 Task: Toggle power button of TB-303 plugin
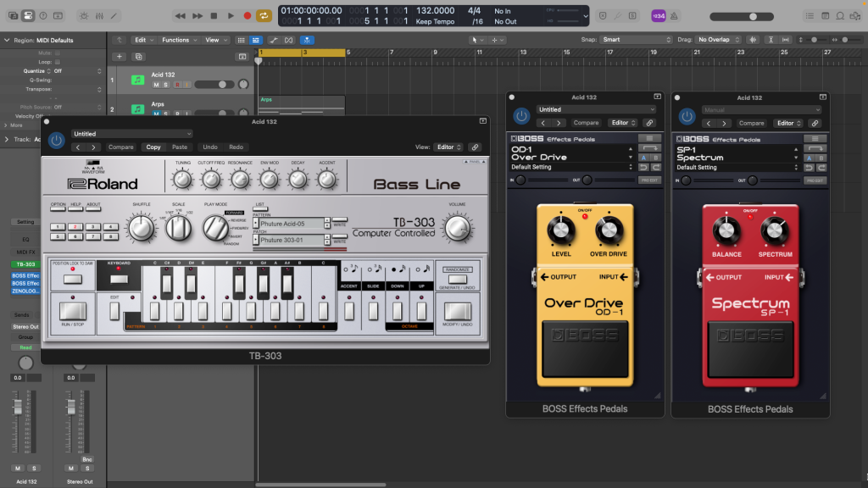(x=56, y=141)
